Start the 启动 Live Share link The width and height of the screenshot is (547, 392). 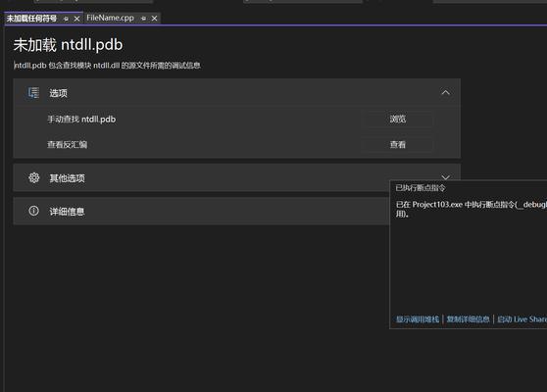(522, 319)
